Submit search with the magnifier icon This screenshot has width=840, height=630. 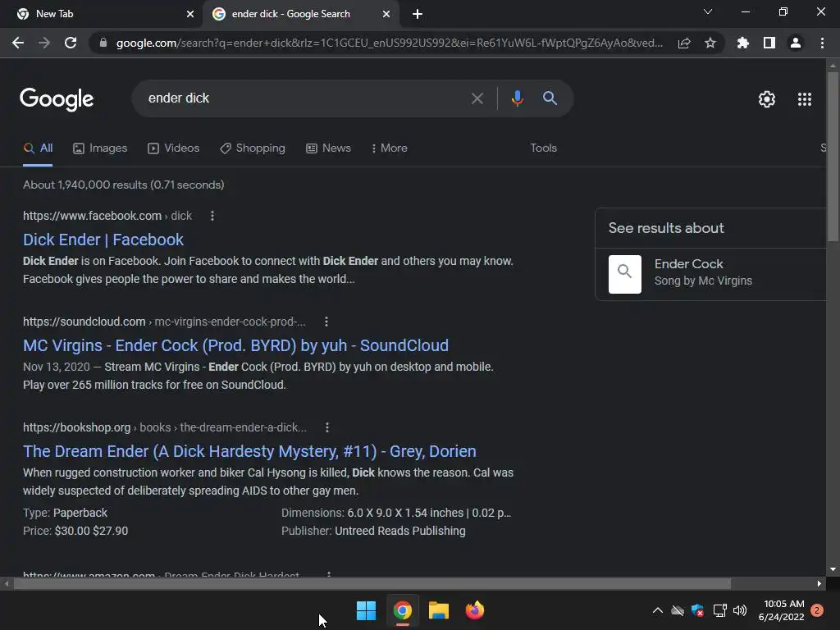tap(550, 98)
